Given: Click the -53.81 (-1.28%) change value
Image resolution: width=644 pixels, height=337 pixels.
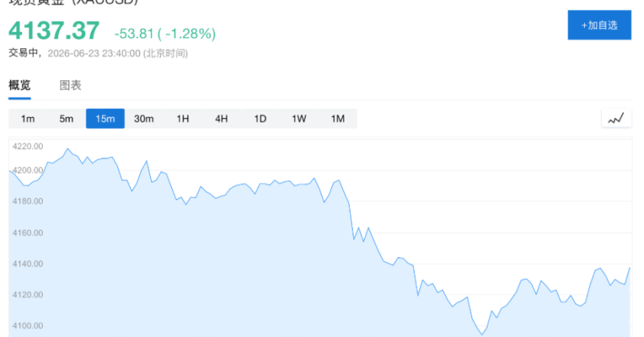Looking at the screenshot, I should pos(165,34).
